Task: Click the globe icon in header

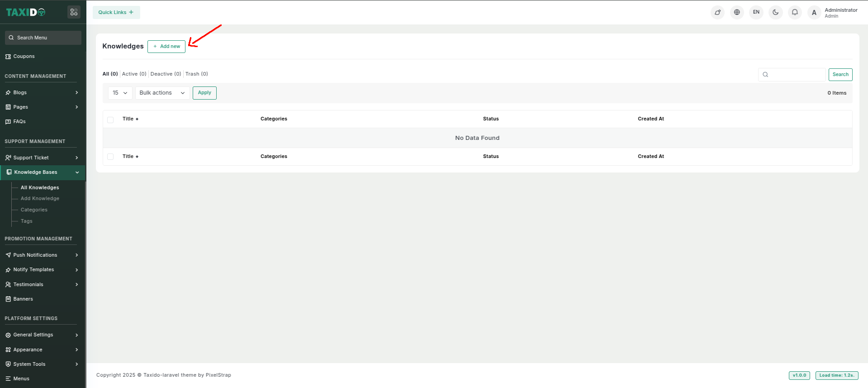Action: tap(737, 12)
